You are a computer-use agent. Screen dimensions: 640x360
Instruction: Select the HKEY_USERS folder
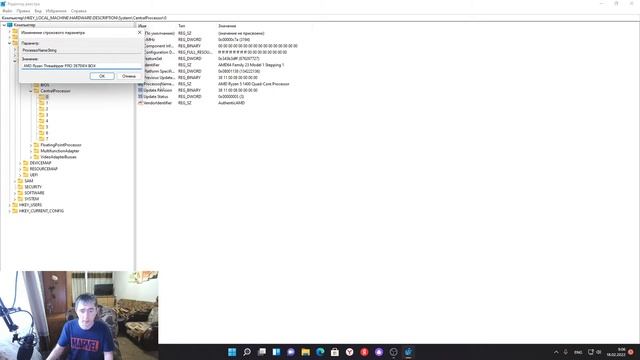click(27, 205)
